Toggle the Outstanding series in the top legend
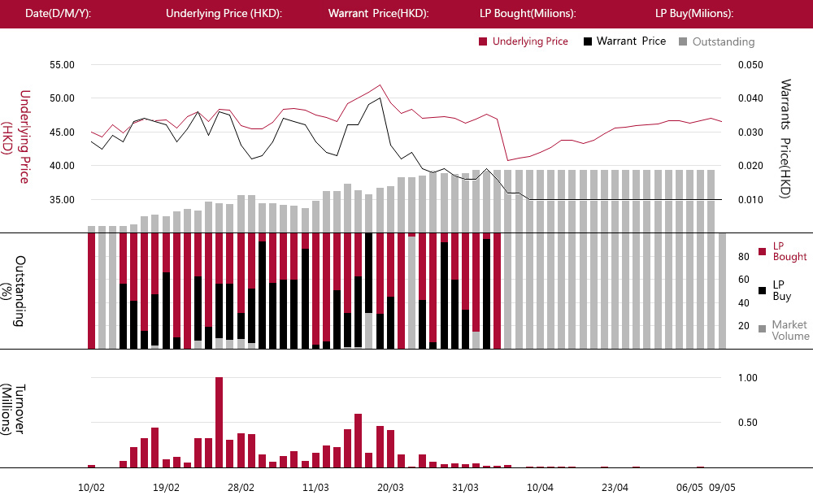The image size is (813, 504). pos(724,41)
